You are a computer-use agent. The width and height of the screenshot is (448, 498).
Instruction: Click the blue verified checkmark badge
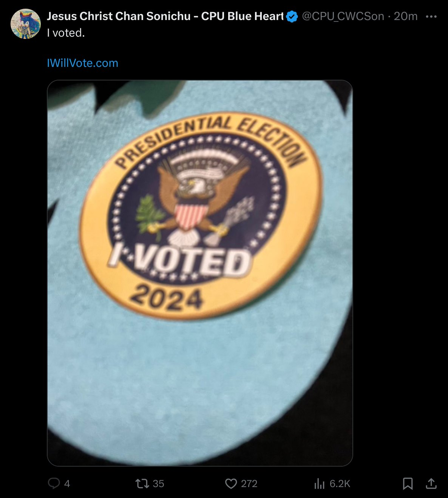pos(292,17)
